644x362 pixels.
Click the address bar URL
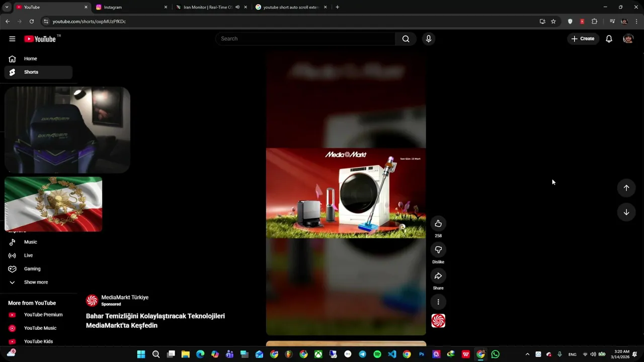[89, 22]
